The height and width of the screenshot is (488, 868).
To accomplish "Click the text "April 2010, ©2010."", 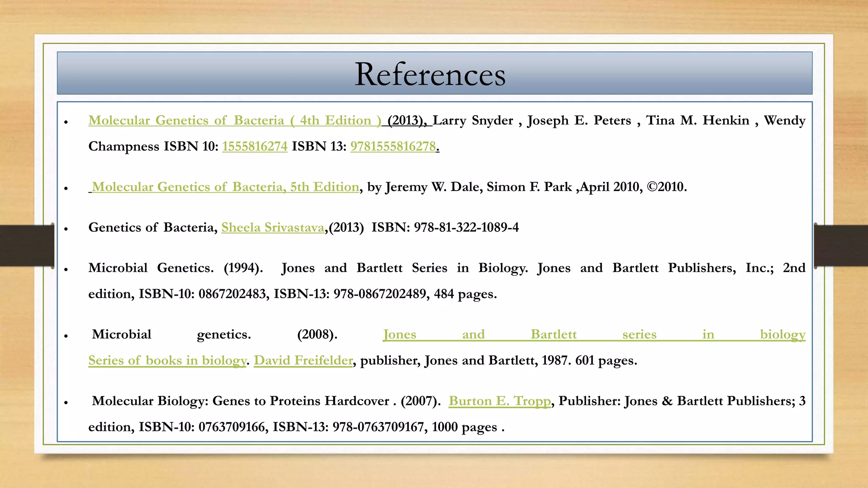I will click(x=634, y=187).
